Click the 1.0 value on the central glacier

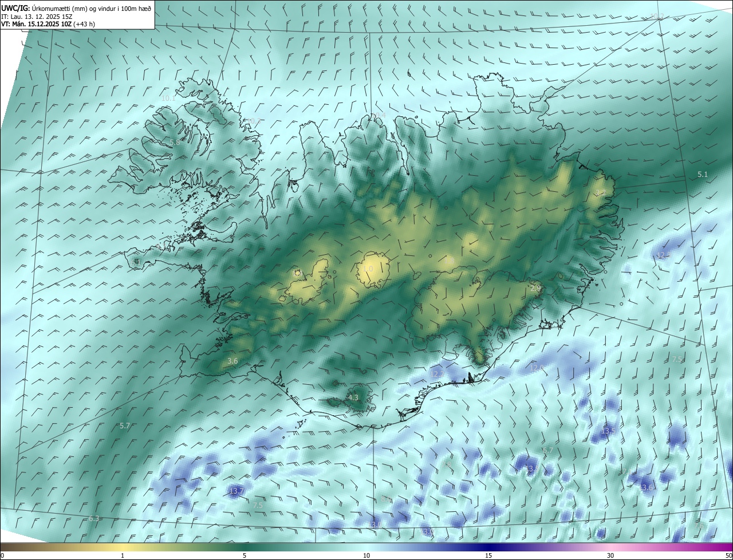(x=368, y=269)
